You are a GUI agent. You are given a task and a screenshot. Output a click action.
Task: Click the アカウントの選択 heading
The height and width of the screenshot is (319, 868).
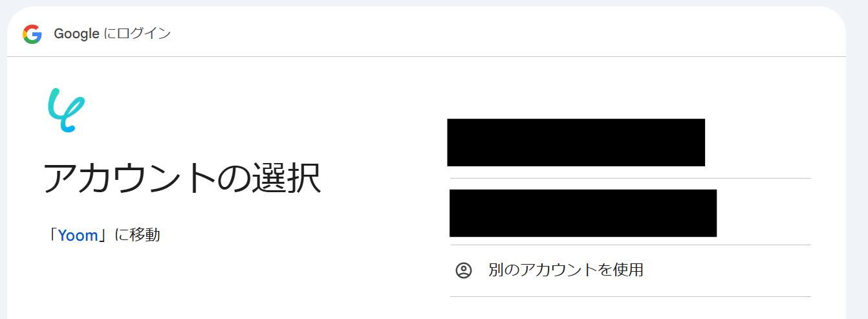tap(182, 179)
